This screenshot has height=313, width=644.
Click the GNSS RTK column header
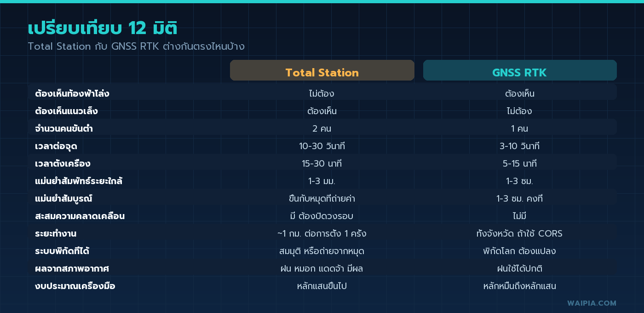click(x=520, y=70)
